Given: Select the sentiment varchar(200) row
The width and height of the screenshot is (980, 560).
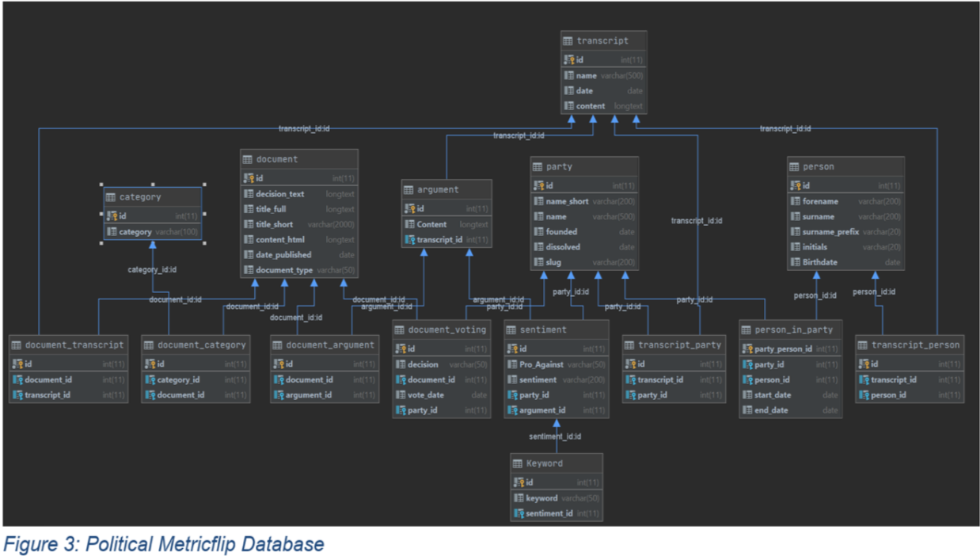Looking at the screenshot, I should [x=556, y=380].
